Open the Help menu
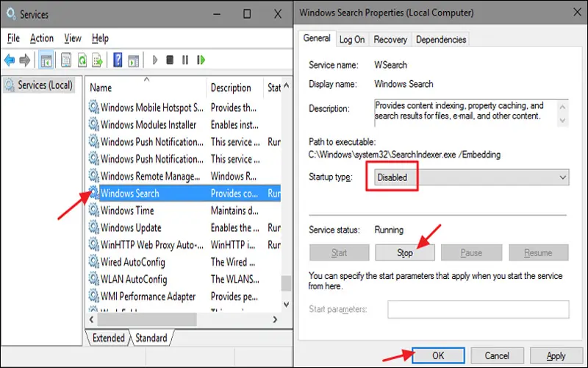This screenshot has width=588, height=368. (x=100, y=38)
